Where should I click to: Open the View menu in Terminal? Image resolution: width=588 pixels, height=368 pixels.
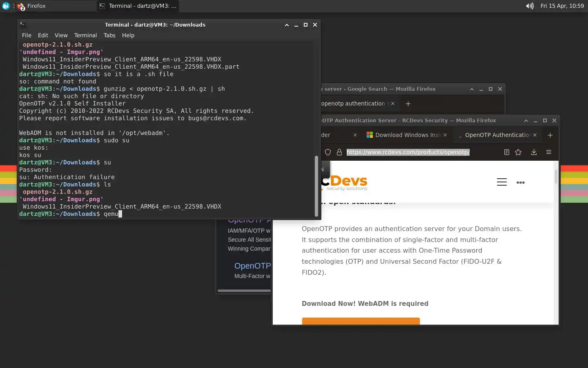click(61, 35)
